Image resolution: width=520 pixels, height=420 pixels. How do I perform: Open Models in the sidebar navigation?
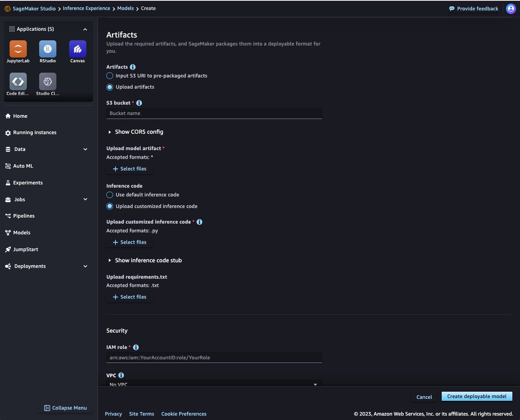point(18,233)
